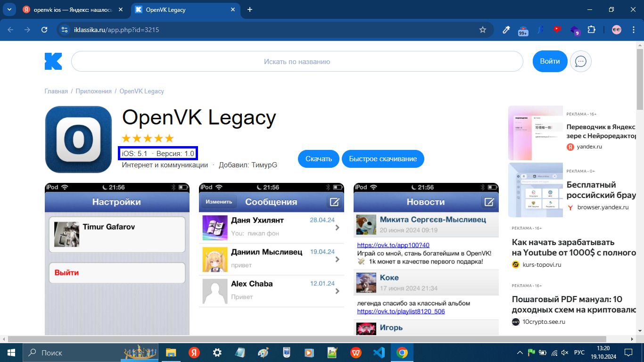The height and width of the screenshot is (362, 644).
Task: Open the Chrome extensions puzzle icon
Action: tap(591, 30)
